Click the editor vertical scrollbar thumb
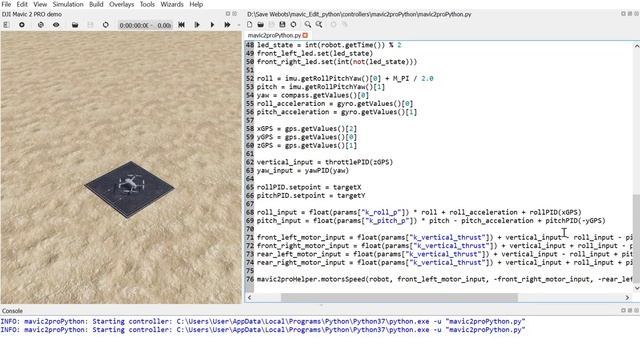Image resolution: width=640 pixels, height=360 pixels. 636,238
